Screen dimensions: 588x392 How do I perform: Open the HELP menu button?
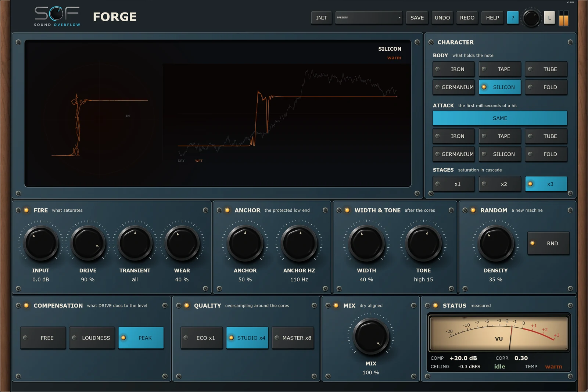[x=492, y=18]
